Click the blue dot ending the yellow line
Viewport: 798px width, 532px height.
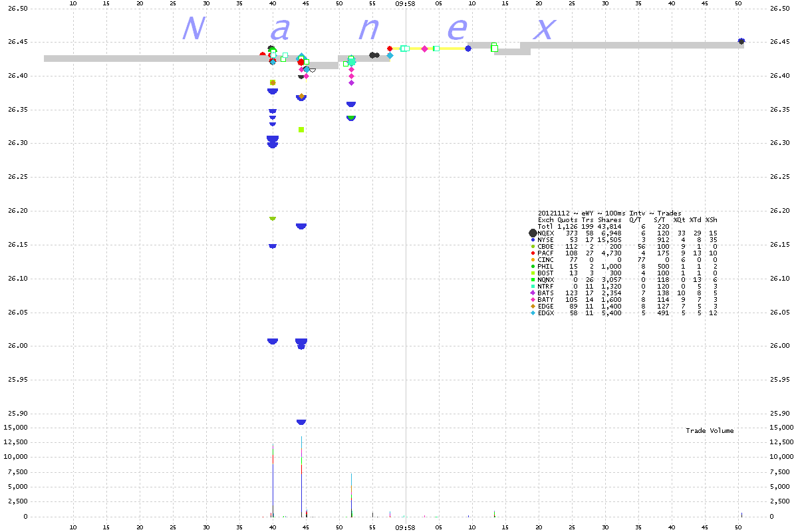(x=468, y=49)
